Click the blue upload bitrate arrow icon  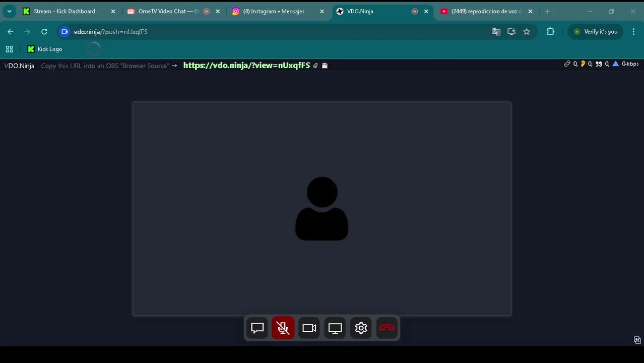coord(615,64)
